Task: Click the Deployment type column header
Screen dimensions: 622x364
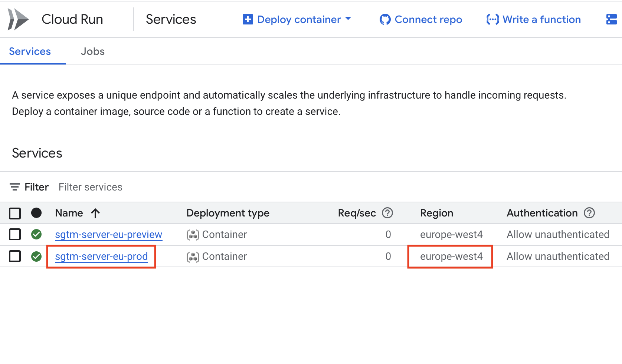Action: click(228, 213)
